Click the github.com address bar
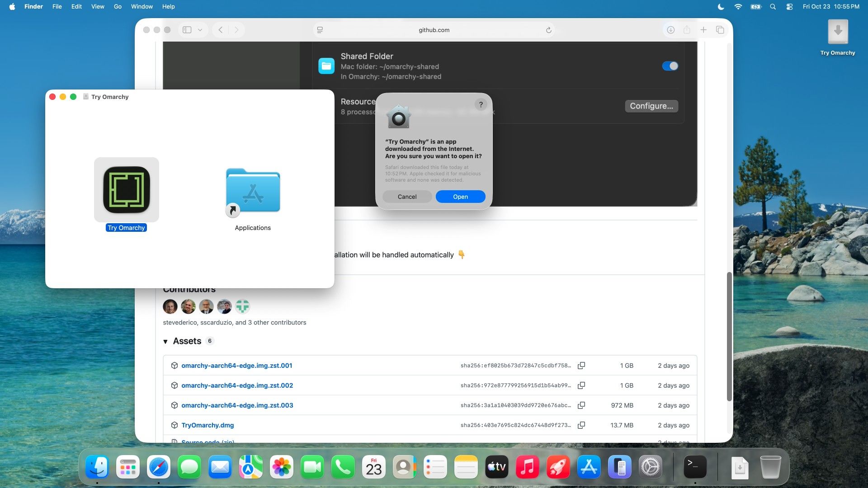This screenshot has height=488, width=868. point(434,30)
